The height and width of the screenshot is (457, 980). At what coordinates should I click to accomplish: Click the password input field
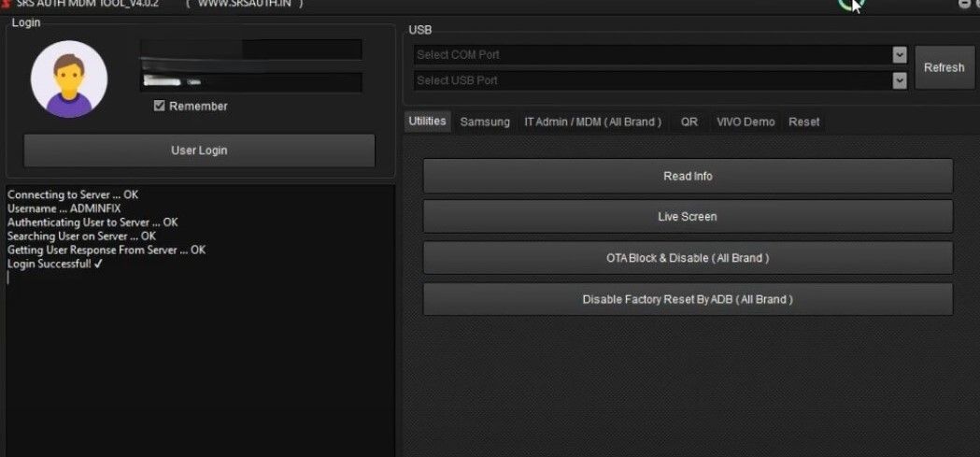click(x=251, y=82)
